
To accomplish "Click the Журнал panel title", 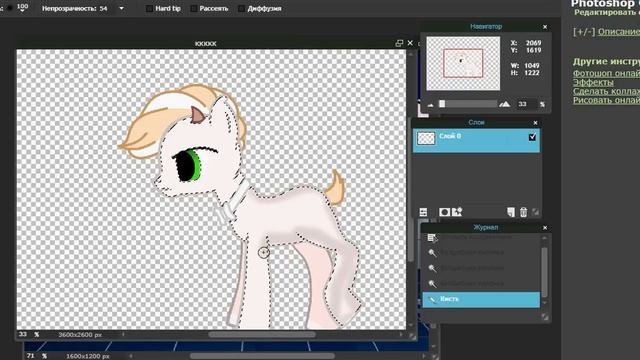I will pyautogui.click(x=485, y=227).
